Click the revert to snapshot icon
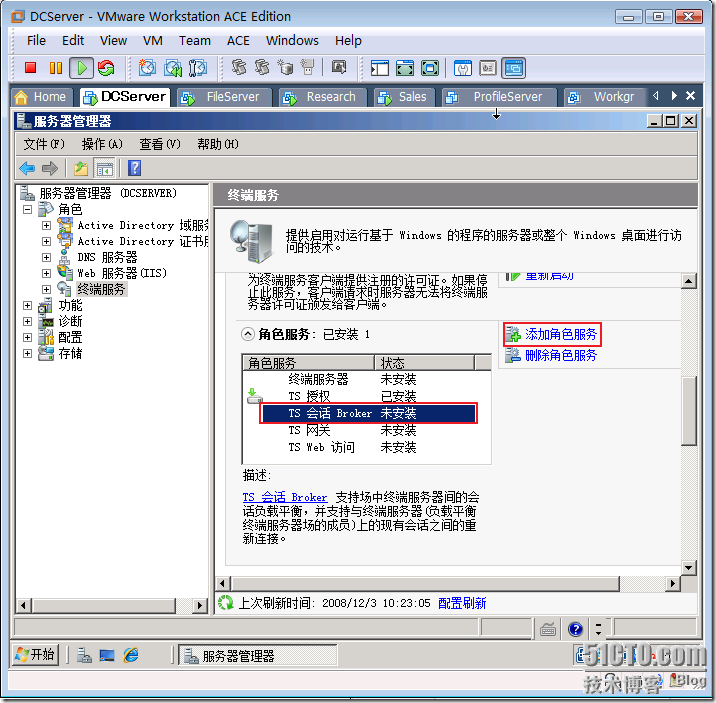 pos(173,68)
